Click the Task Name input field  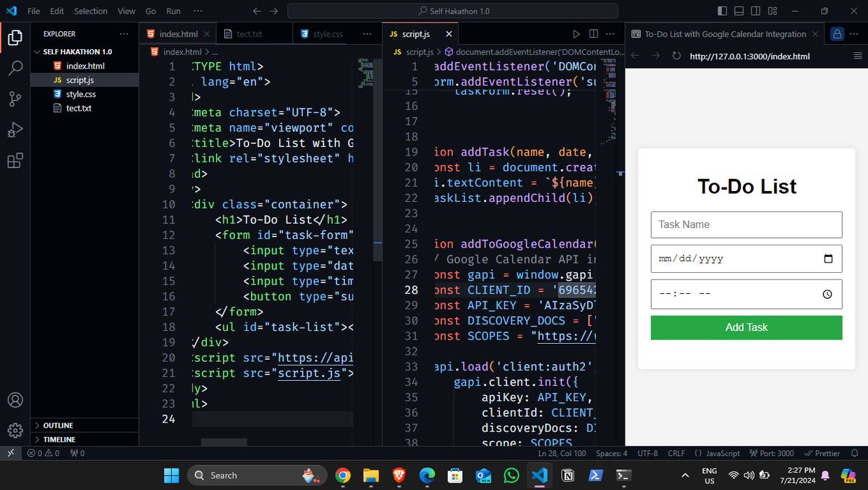click(x=746, y=224)
